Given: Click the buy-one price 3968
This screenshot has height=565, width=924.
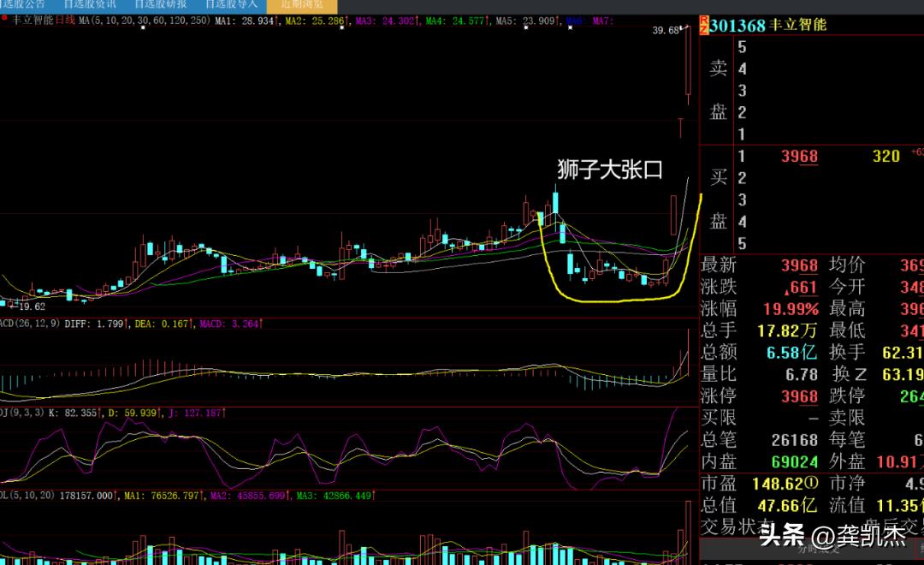Looking at the screenshot, I should [799, 157].
